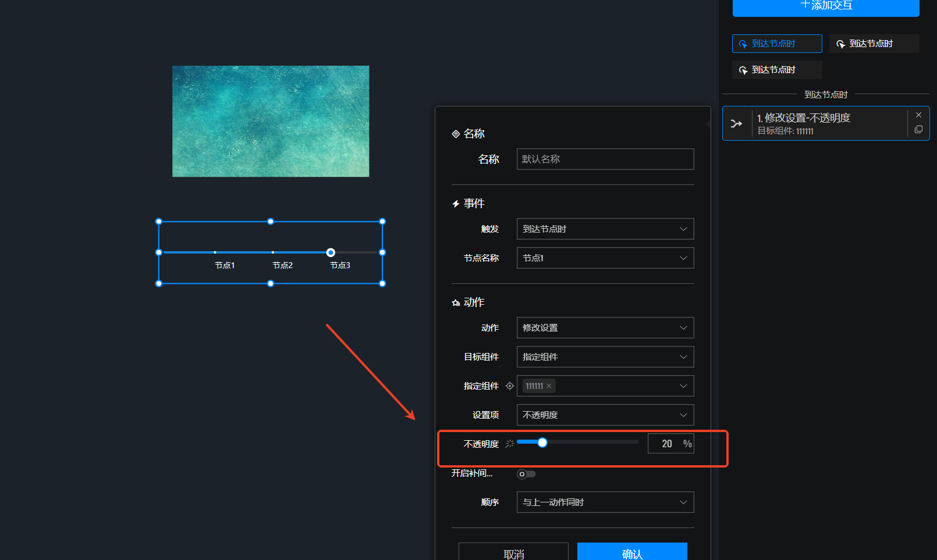This screenshot has width=937, height=560.
Task: Click the 确认 button
Action: [632, 552]
